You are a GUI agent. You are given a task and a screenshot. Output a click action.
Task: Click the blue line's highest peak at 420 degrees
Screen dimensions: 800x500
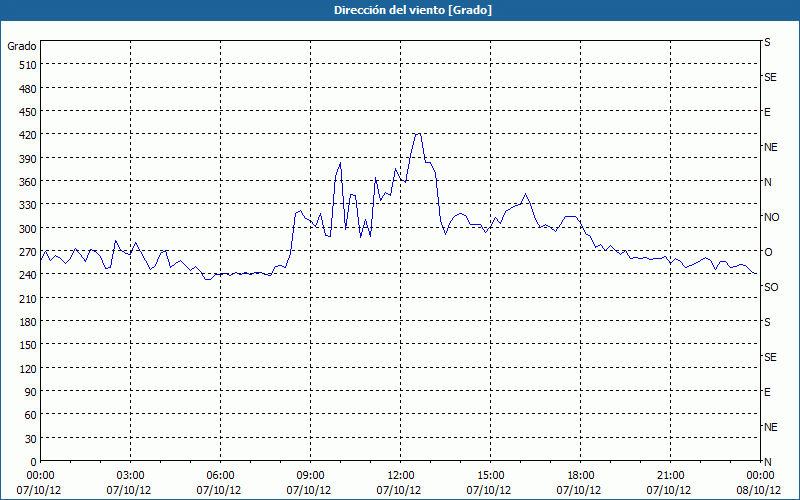[418, 134]
